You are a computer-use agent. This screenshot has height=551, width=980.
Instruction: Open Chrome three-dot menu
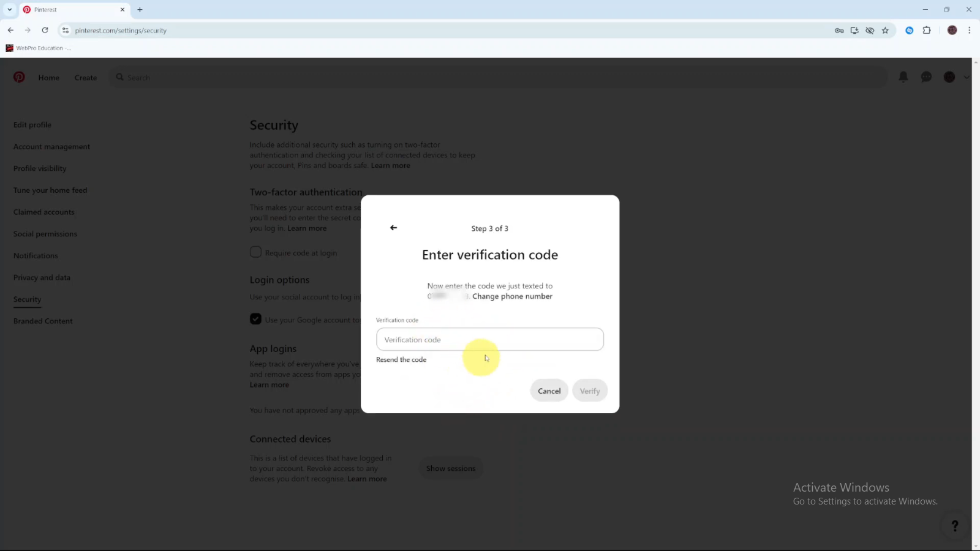[969, 30]
